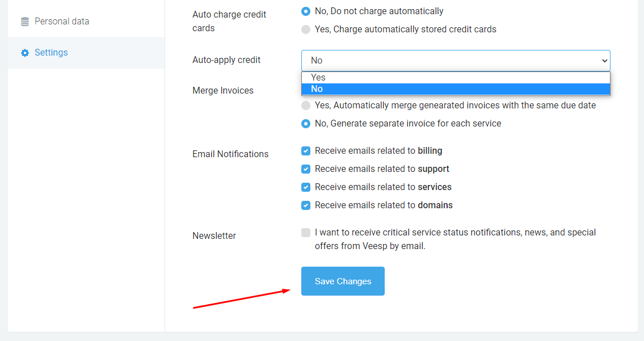
Task: Select No, Do not charge automatically
Action: click(306, 11)
